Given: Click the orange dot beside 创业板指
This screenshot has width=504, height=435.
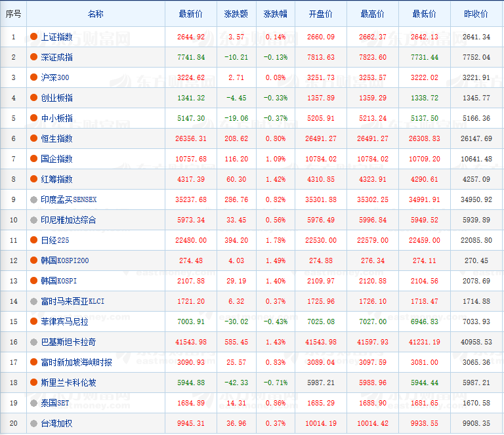Looking at the screenshot, I should pos(33,98).
